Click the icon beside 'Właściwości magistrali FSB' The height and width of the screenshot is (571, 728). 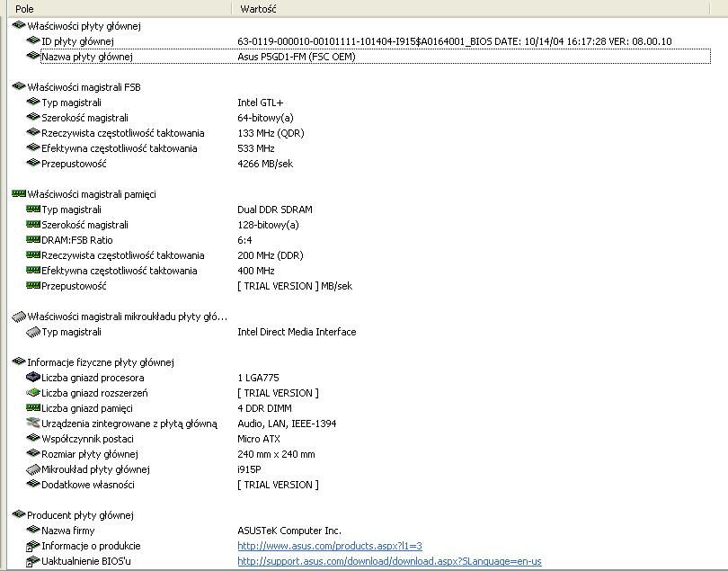19,86
